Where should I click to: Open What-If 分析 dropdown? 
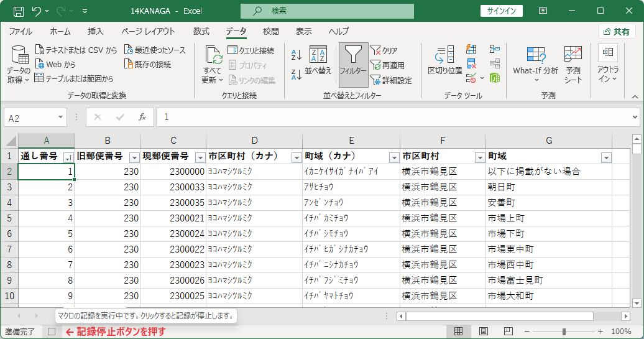pyautogui.click(x=536, y=64)
